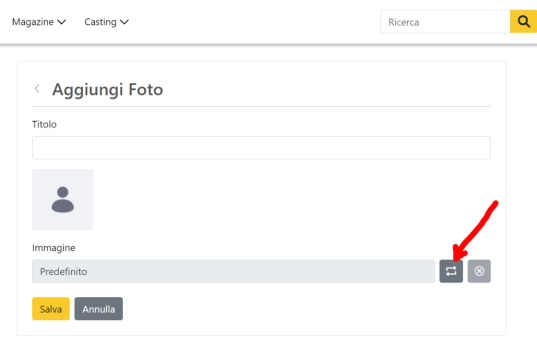
Task: Expand the Magazine dropdown chevron
Action: coord(61,22)
